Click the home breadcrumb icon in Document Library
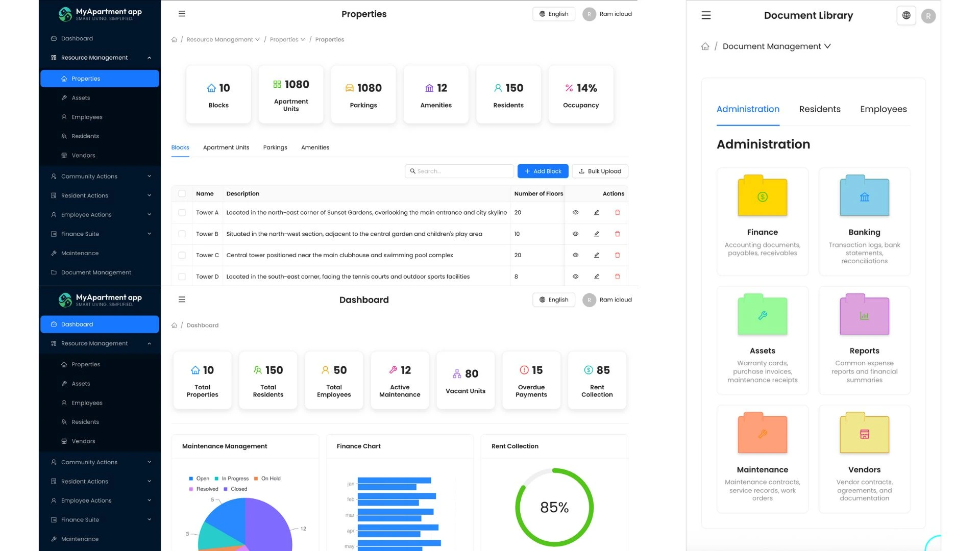980x551 pixels. (705, 46)
